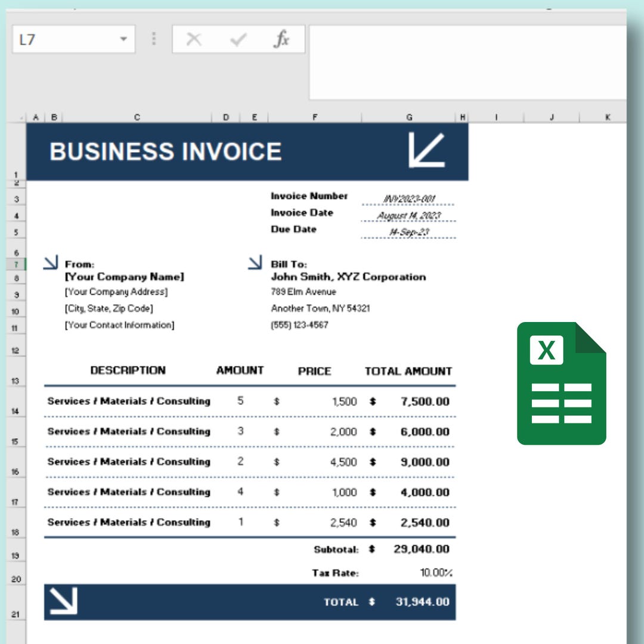Click the BUSINESS INVOICE title
This screenshot has width=644, height=644.
[x=166, y=151]
